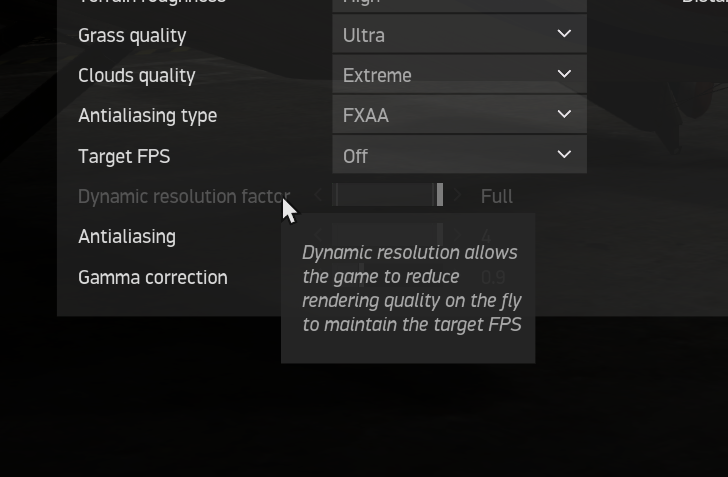728x477 pixels.
Task: Click left arrow of Dynamic resolution slider
Action: tap(318, 196)
